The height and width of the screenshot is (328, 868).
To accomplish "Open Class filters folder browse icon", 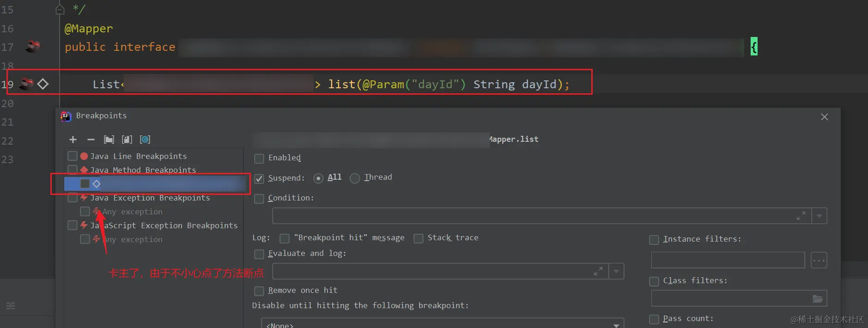I will click(818, 299).
